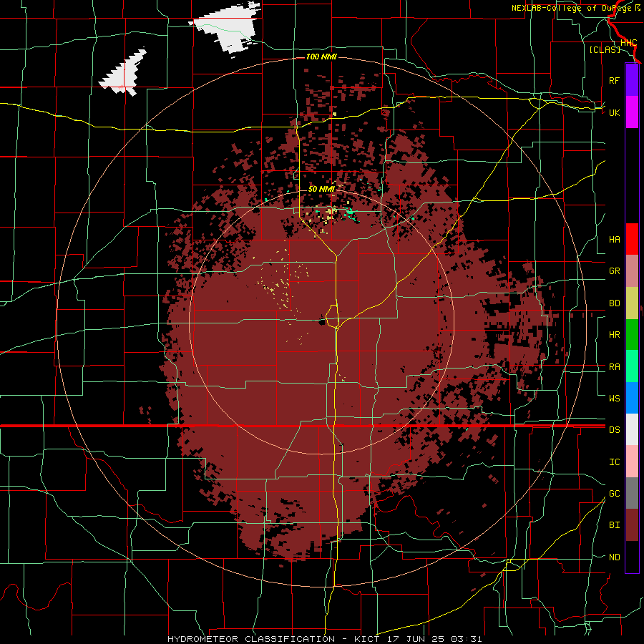Click the HA legend label
The width and height of the screenshot is (644, 644).
click(x=615, y=239)
